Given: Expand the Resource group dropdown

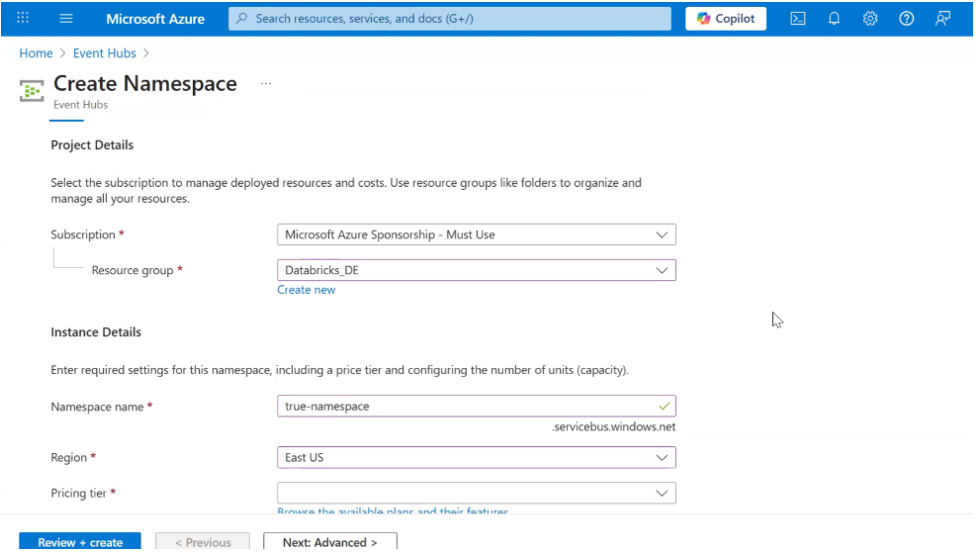Looking at the screenshot, I should click(477, 270).
